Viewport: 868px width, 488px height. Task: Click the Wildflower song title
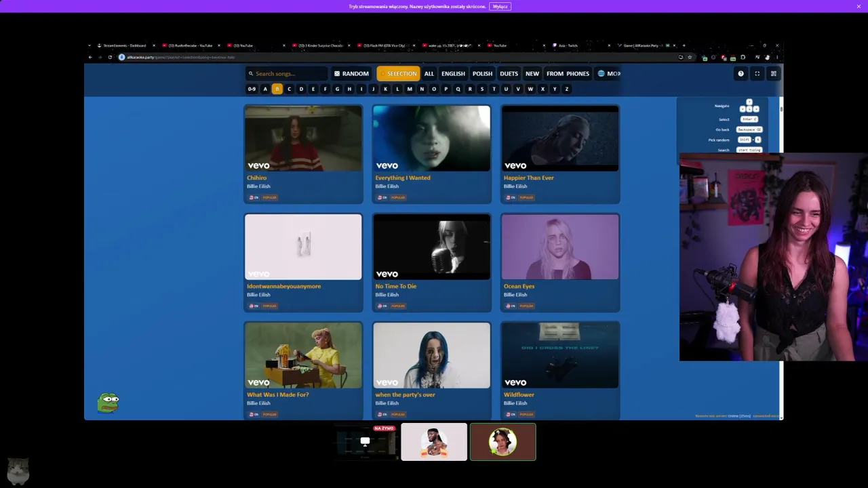coord(519,394)
